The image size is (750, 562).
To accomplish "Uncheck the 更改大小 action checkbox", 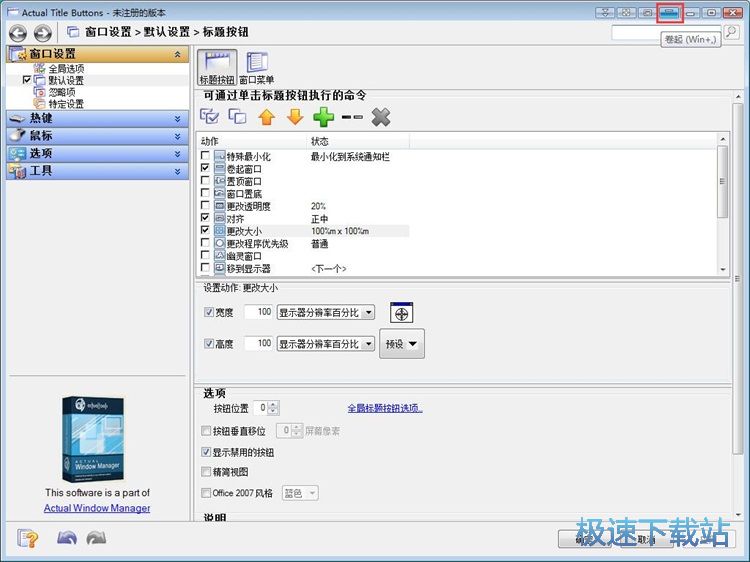I will pos(205,230).
